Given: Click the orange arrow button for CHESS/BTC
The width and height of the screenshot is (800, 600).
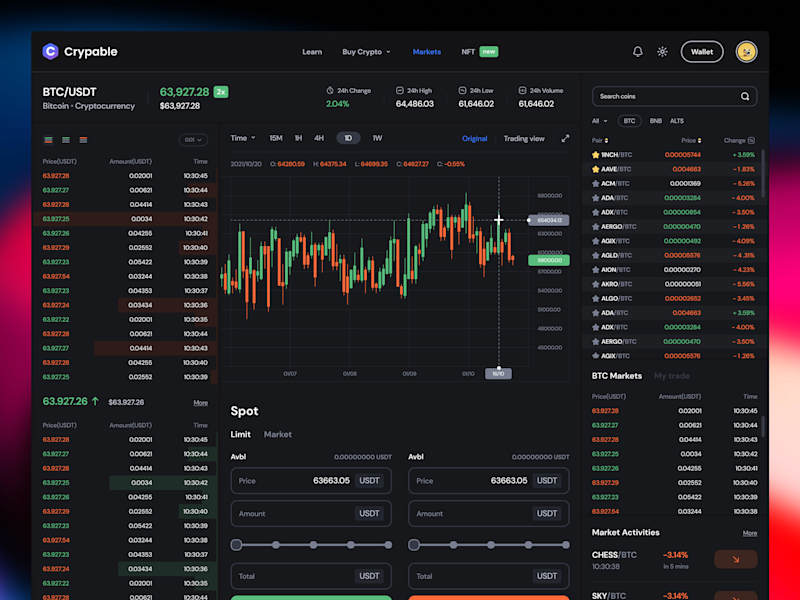Looking at the screenshot, I should click(736, 559).
